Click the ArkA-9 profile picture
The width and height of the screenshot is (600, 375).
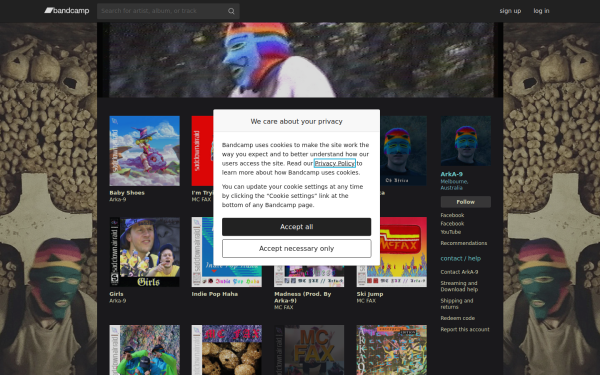(x=466, y=141)
